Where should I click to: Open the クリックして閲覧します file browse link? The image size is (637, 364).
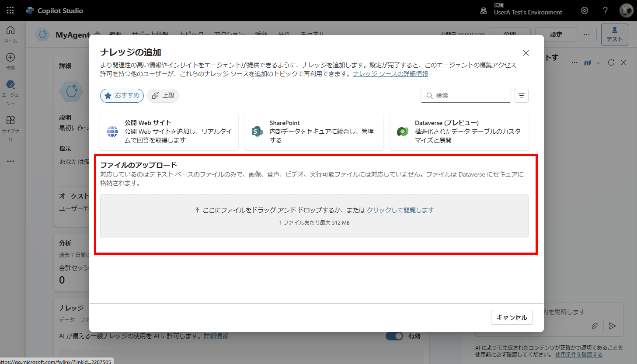[400, 210]
